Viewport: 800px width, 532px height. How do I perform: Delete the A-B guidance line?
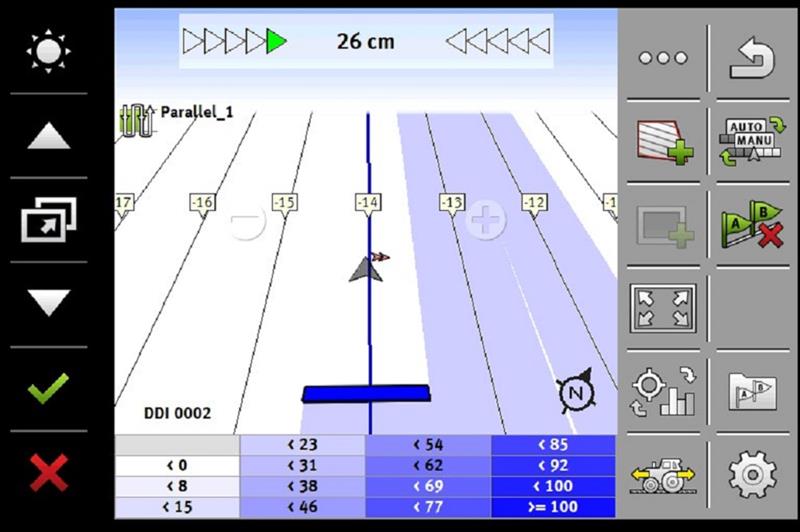(752, 224)
